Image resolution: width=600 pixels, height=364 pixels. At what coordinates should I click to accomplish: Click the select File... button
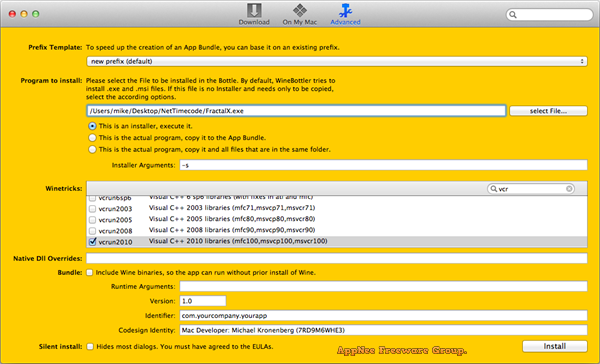pos(548,111)
